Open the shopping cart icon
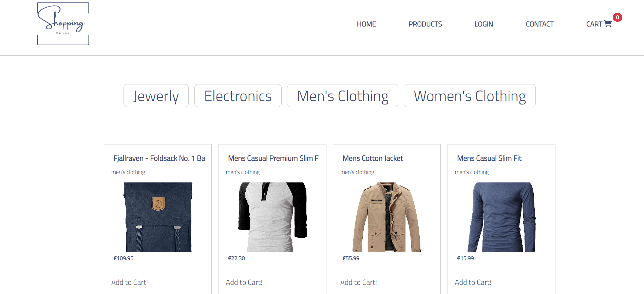 (608, 24)
